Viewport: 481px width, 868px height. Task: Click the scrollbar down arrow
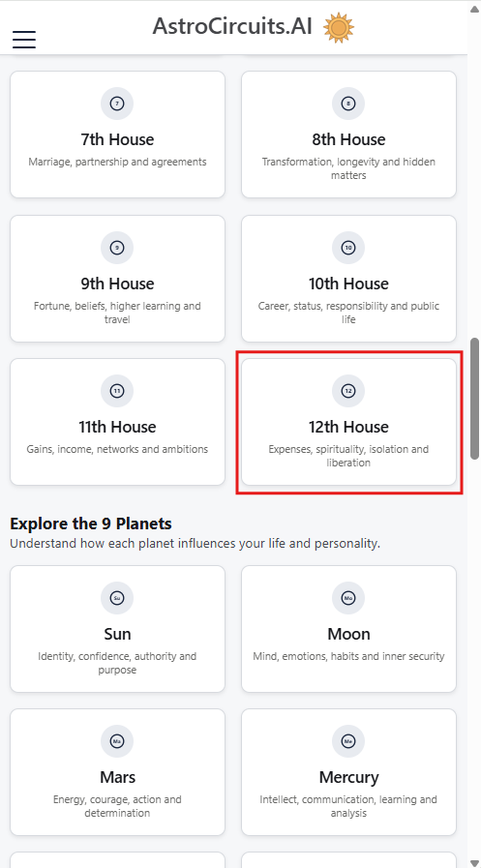click(x=474, y=862)
